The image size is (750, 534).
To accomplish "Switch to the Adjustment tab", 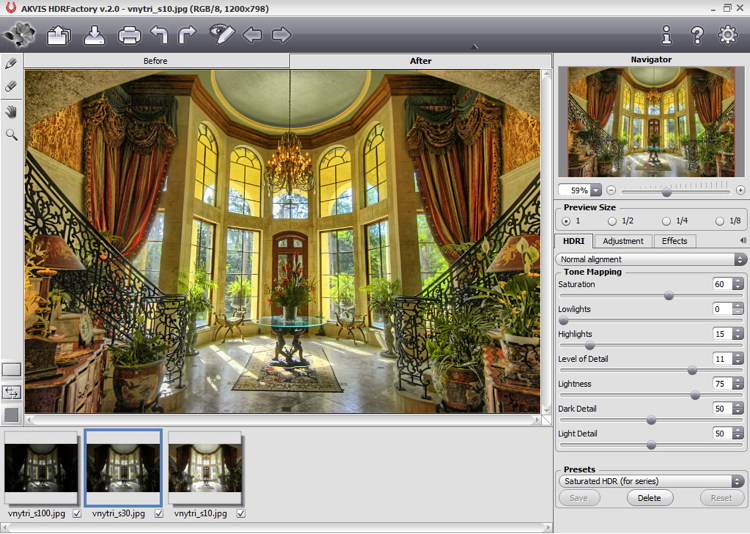I will (622, 241).
